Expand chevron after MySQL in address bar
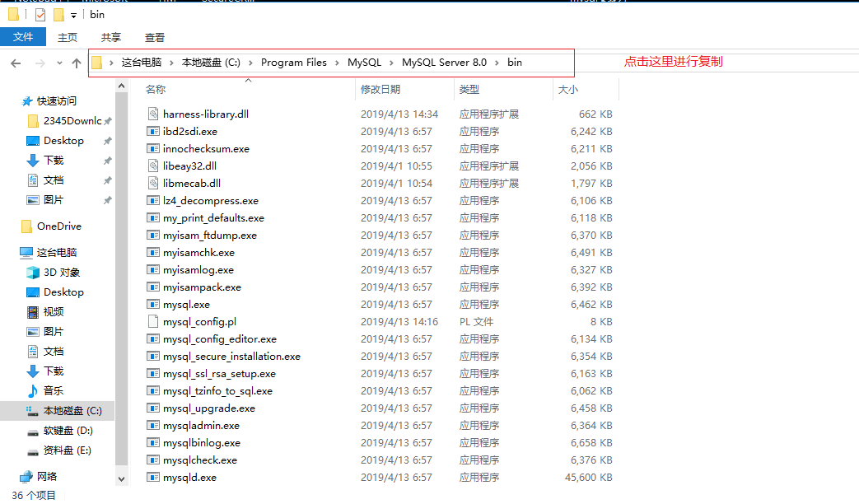The width and height of the screenshot is (859, 504). [391, 63]
